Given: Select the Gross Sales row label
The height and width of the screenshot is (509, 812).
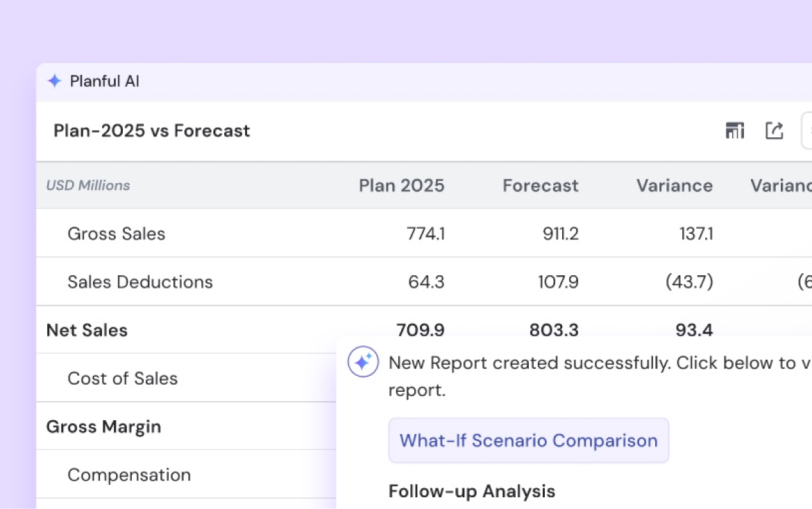Looking at the screenshot, I should tap(116, 234).
